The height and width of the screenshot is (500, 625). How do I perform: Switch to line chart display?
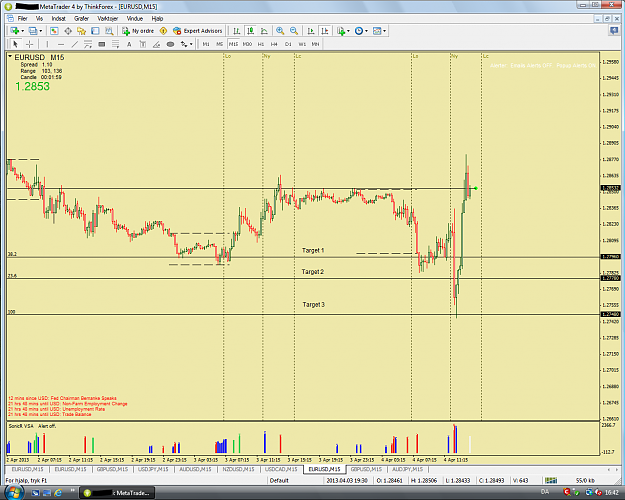[264, 31]
